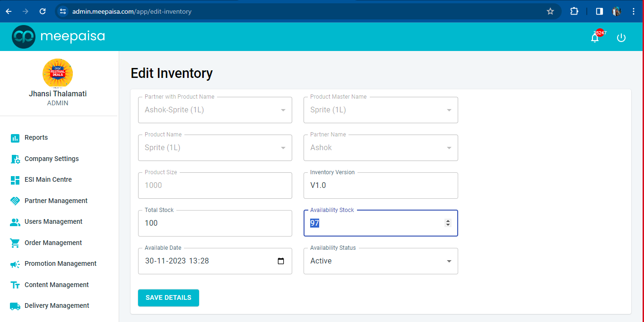Click into the Total Stock field

coord(215,223)
